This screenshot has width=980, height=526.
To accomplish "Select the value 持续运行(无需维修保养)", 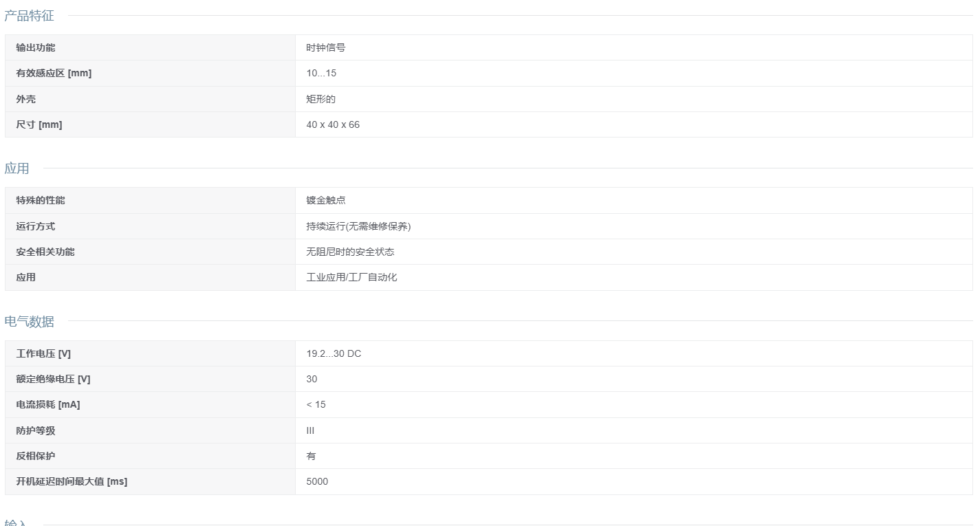I will [358, 226].
